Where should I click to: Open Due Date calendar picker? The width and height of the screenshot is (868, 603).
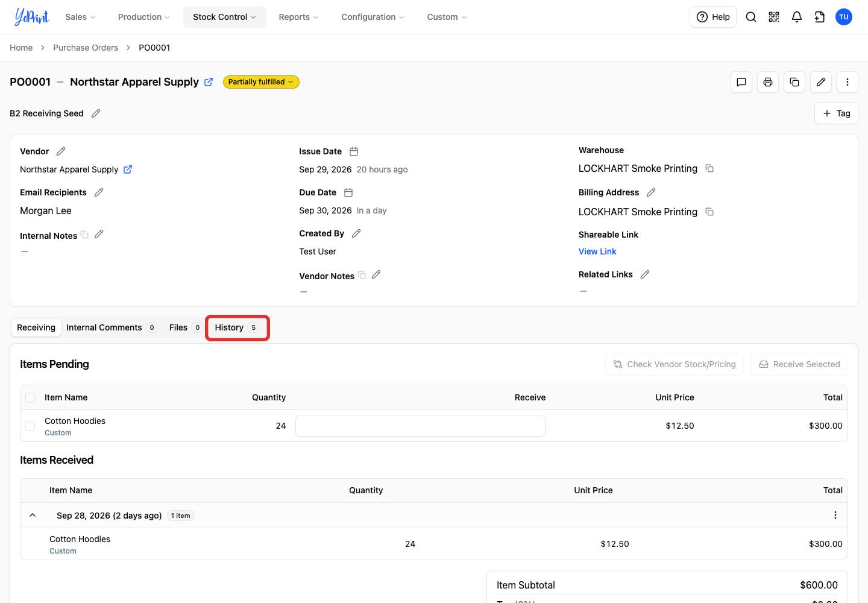(348, 192)
